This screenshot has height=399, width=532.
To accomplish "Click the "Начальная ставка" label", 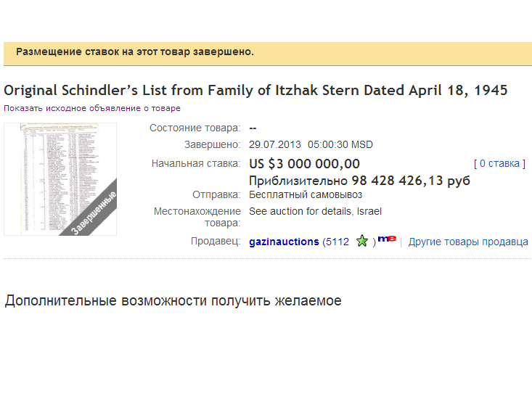I will 195,164.
